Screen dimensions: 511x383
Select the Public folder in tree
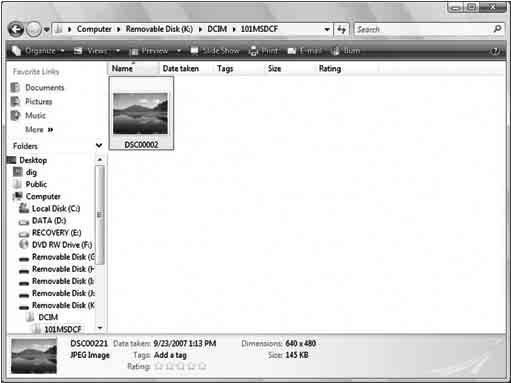point(36,184)
